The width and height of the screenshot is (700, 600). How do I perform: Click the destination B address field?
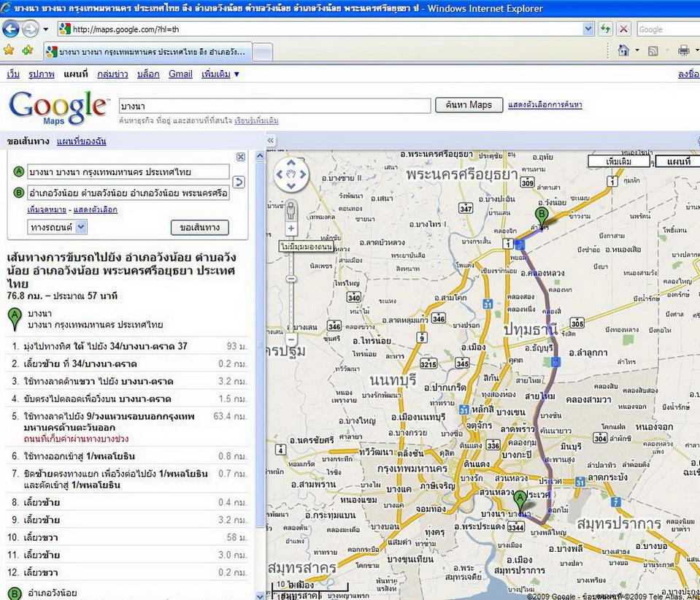128,193
